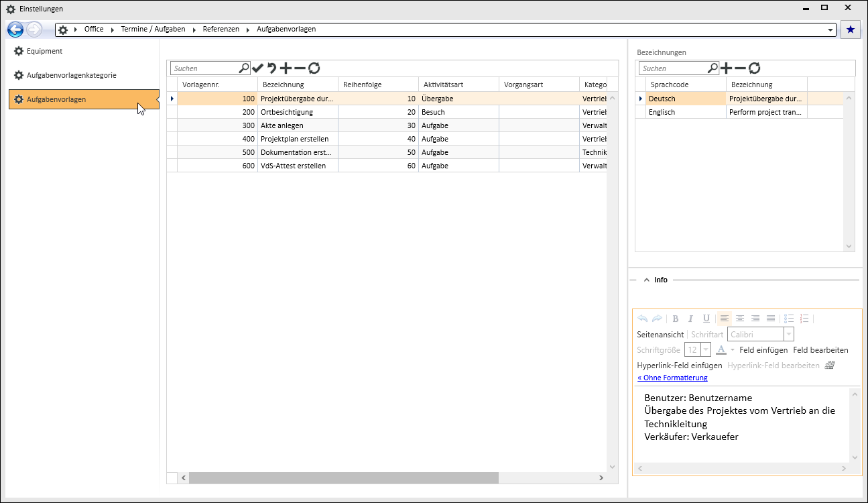This screenshot has width=868, height=503.
Task: Click Feld bearbeiten
Action: 820,350
